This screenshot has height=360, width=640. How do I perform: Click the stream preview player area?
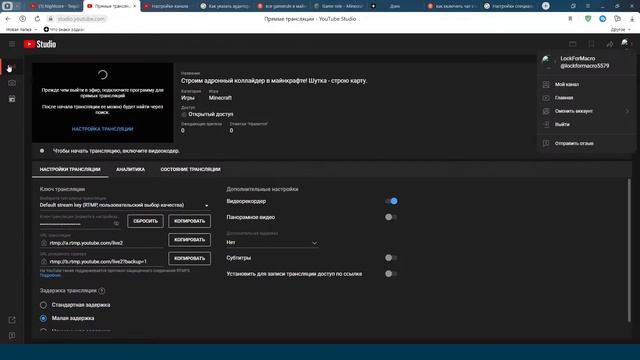tap(102, 102)
